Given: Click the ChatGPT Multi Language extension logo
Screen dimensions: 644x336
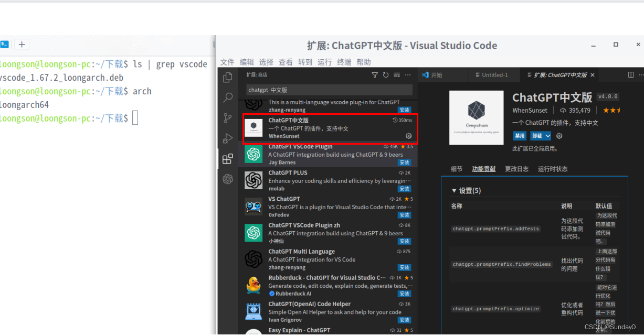Looking at the screenshot, I should [x=254, y=259].
